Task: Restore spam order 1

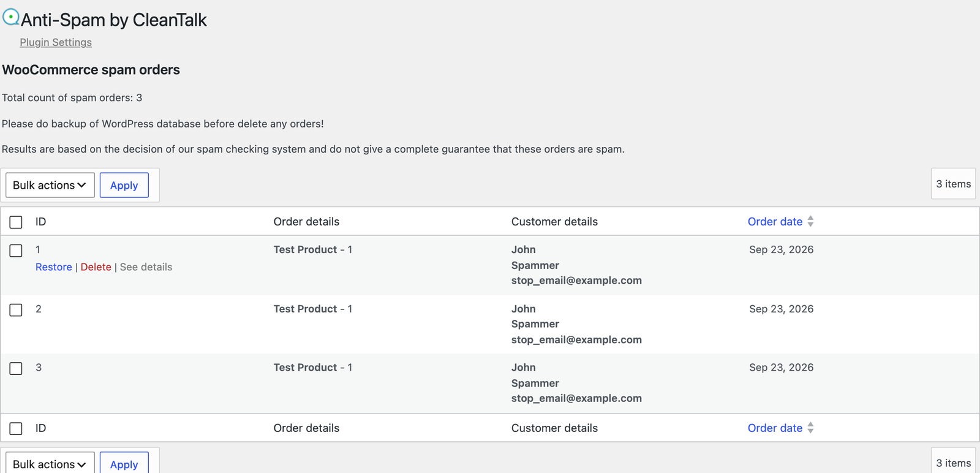Action: coord(54,267)
